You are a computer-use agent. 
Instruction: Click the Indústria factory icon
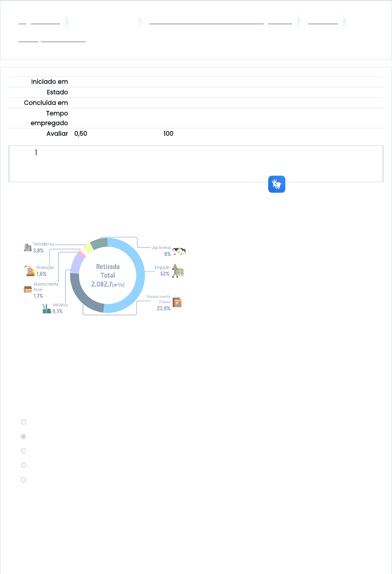(47, 309)
